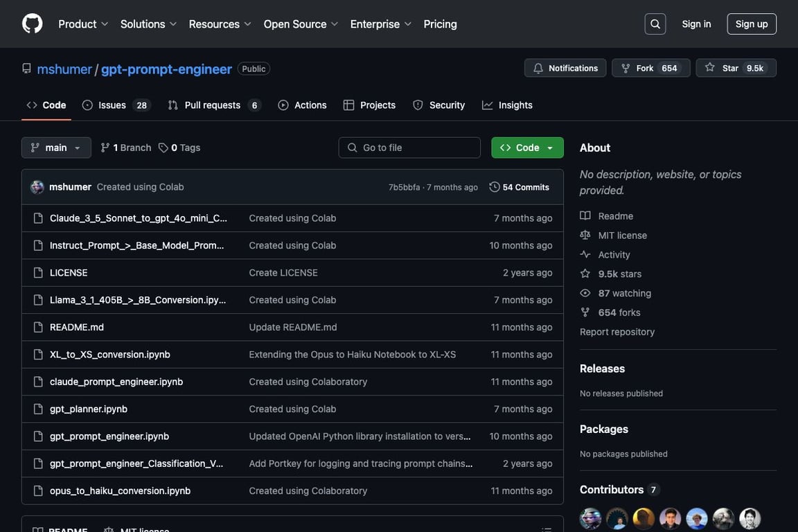Expand the green Code dropdown button
Viewport: 798px width, 532px height.
(x=527, y=148)
